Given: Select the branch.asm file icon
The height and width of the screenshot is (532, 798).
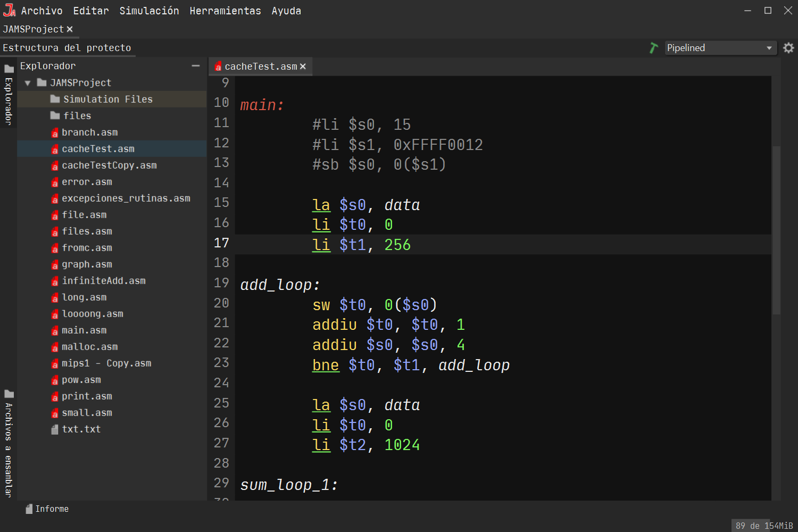Looking at the screenshot, I should [55, 132].
